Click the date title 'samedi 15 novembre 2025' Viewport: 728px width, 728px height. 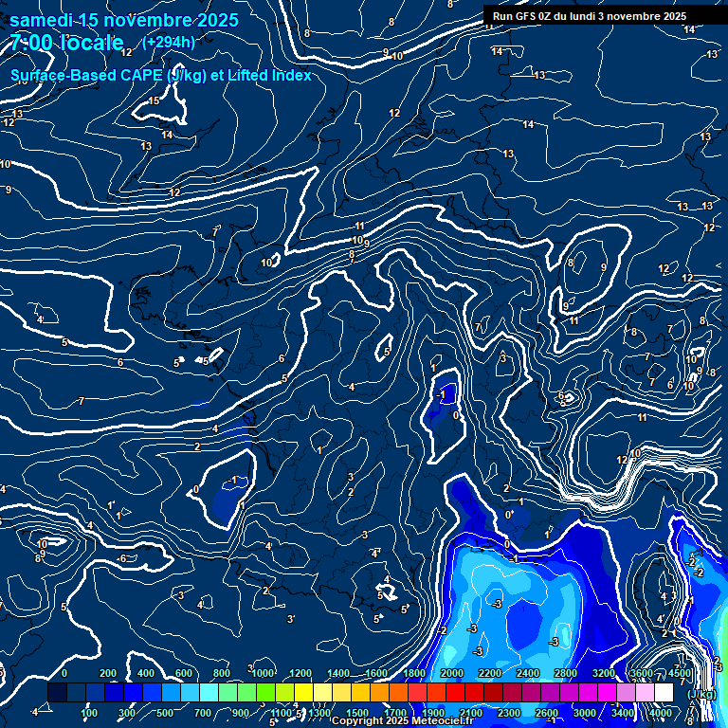[x=124, y=21]
